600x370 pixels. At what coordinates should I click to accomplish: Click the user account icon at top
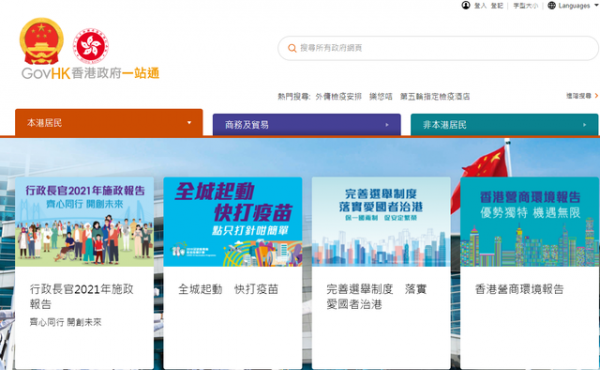[466, 5]
